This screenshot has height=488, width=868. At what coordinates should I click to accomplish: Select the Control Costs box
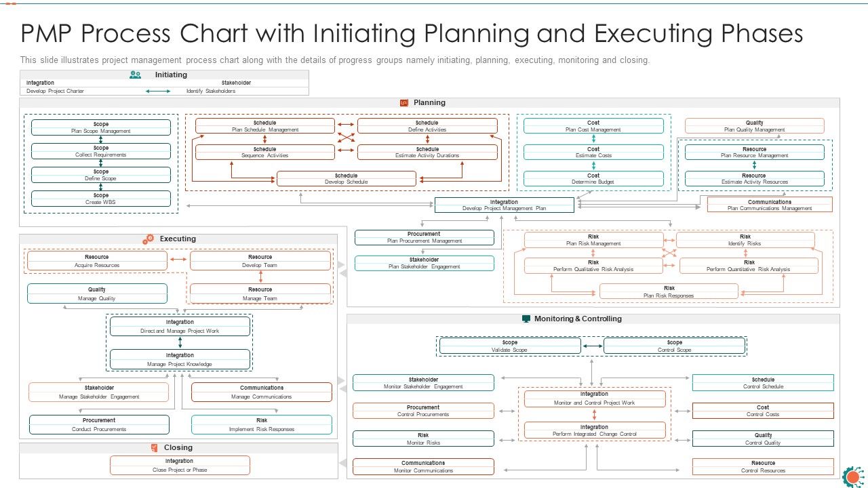tap(763, 411)
